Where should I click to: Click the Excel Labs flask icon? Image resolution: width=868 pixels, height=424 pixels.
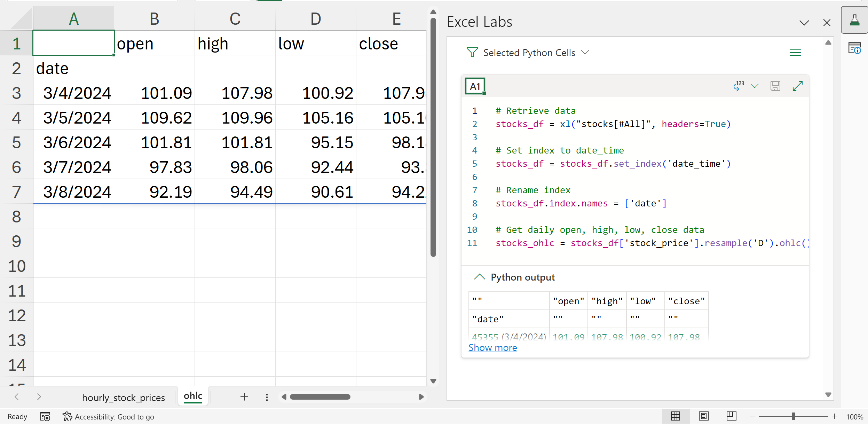point(854,20)
